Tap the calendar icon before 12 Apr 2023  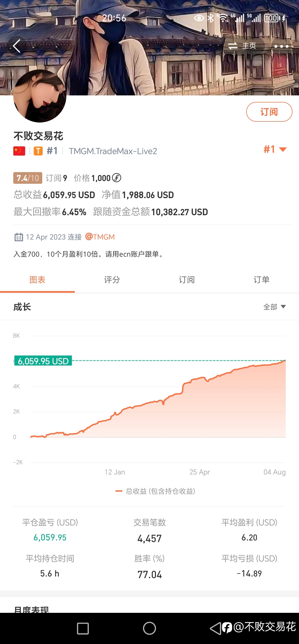tap(19, 237)
